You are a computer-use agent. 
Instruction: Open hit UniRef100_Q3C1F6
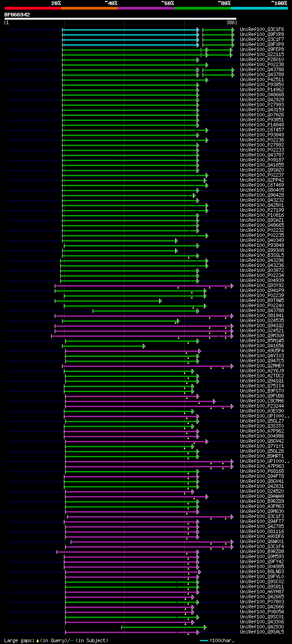coord(262,30)
